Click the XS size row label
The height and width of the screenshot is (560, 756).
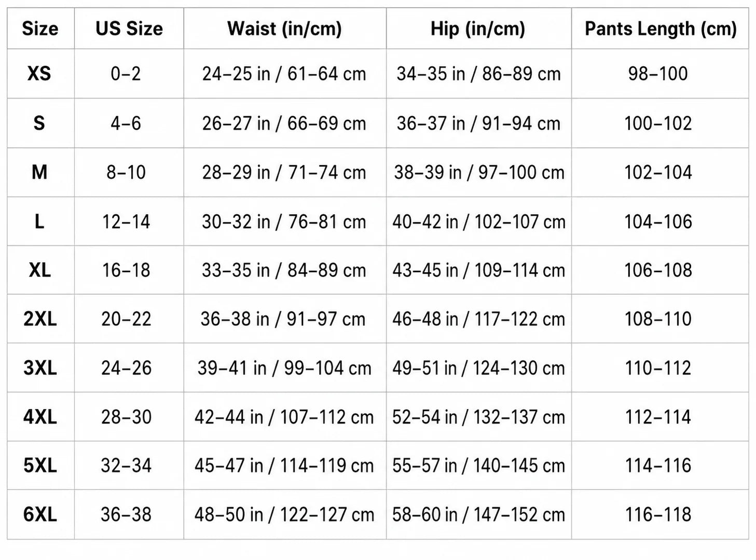click(39, 74)
